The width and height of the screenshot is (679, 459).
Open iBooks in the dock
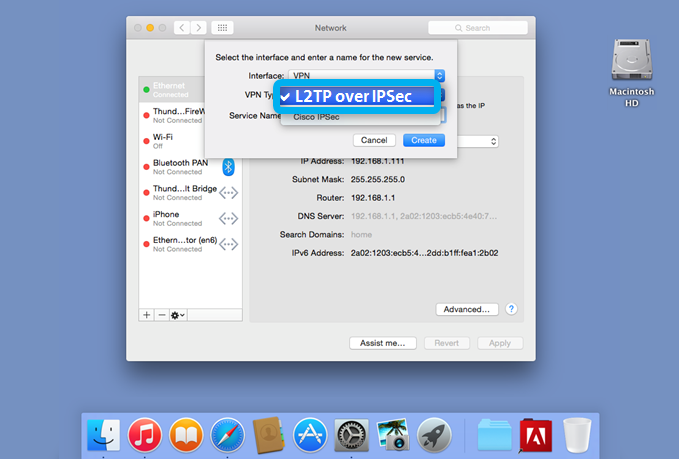(x=186, y=435)
